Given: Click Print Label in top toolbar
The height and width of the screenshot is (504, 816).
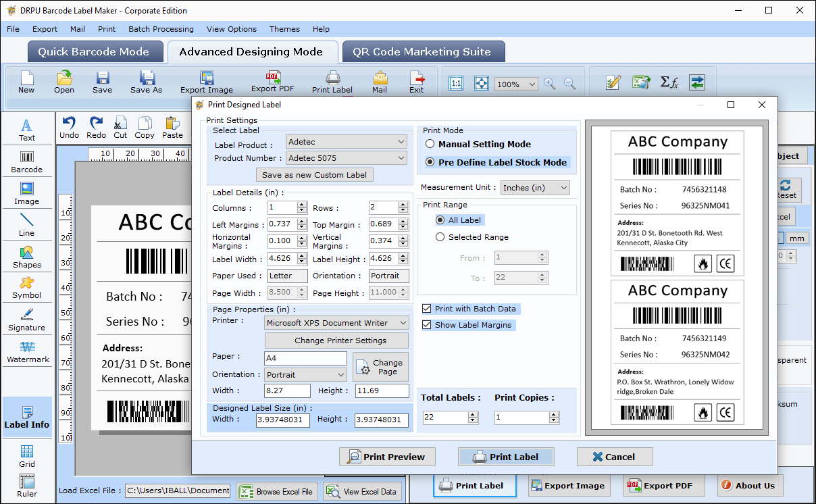Looking at the screenshot, I should pyautogui.click(x=332, y=82).
